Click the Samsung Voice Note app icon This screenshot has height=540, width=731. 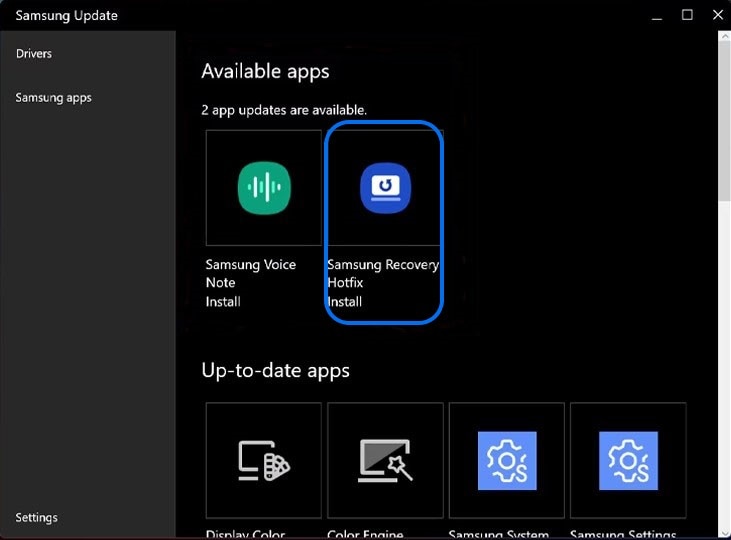pyautogui.click(x=264, y=187)
